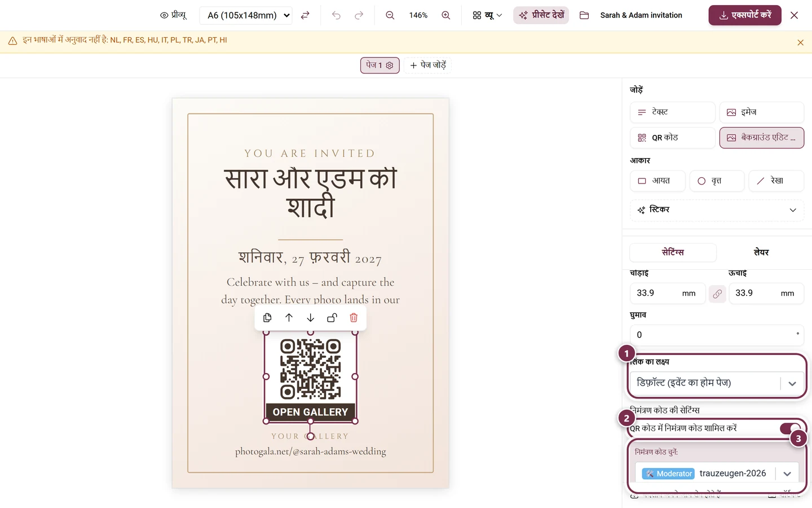Click the background edit button
The width and height of the screenshot is (812, 508).
[x=761, y=138]
